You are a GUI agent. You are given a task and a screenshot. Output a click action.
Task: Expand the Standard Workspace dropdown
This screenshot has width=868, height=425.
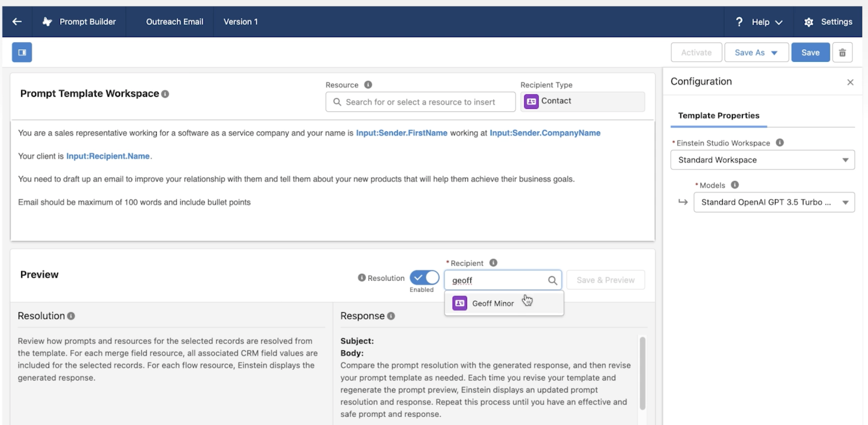tap(762, 160)
